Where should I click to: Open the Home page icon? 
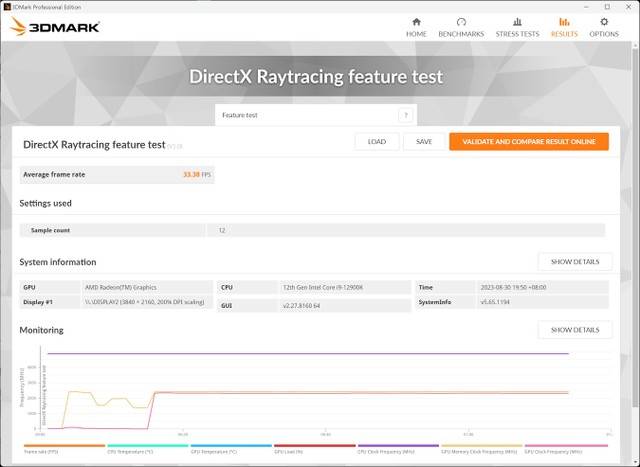[416, 22]
